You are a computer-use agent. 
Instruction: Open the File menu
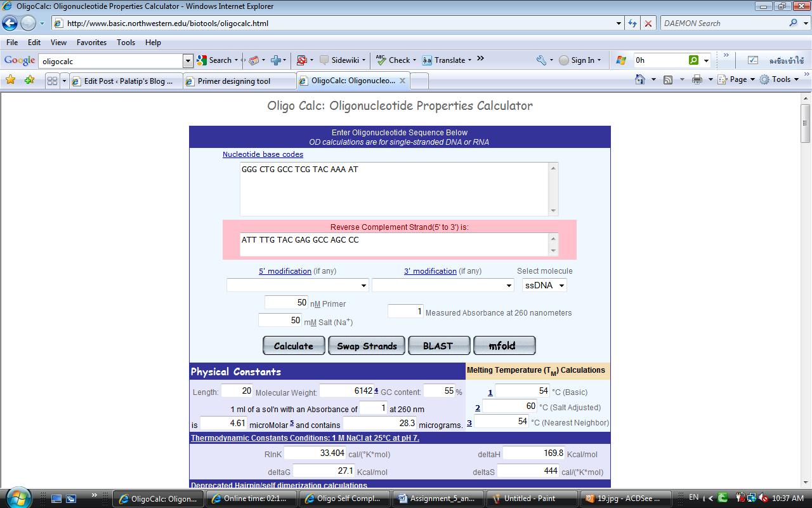pos(12,43)
